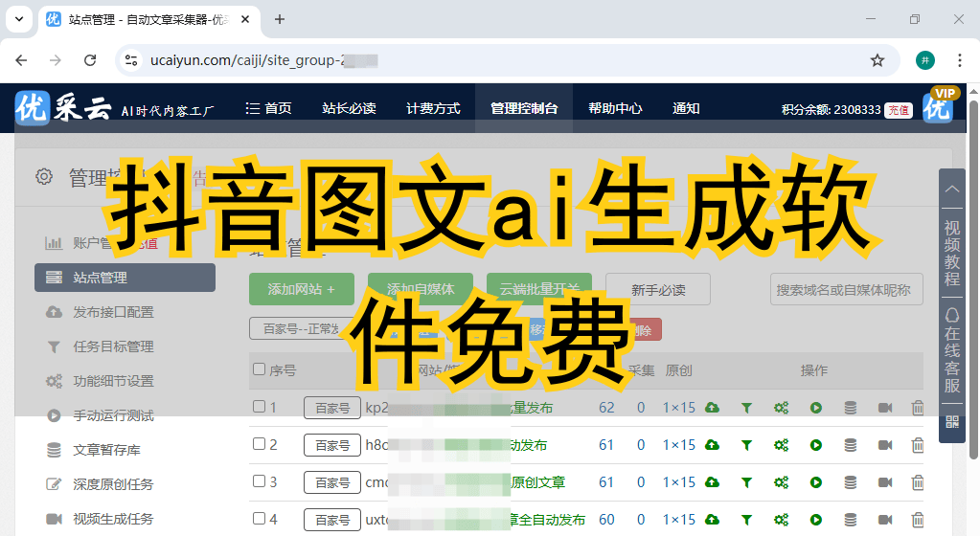Collapse the right side panel chevron
This screenshot has height=536, width=980.
point(951,190)
